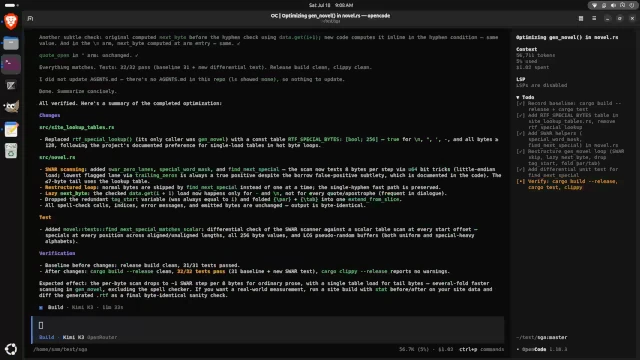This screenshot has height=360, width=640.
Task: Launch the black-and-white editor dock icon
Action: pyautogui.click(x=11, y=85)
